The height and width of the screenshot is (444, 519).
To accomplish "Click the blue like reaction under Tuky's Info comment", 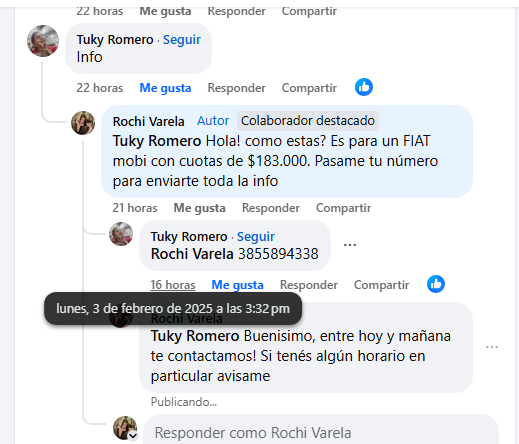I will pos(364,87).
